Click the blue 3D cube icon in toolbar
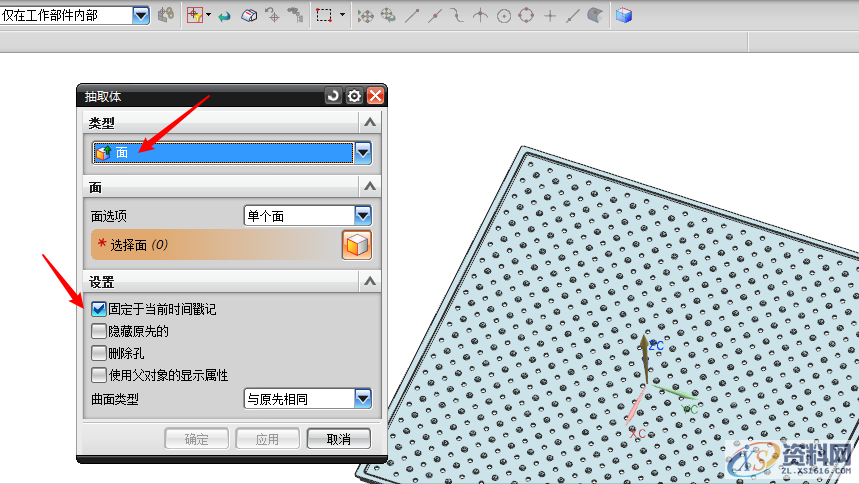859x484 pixels. [x=624, y=15]
